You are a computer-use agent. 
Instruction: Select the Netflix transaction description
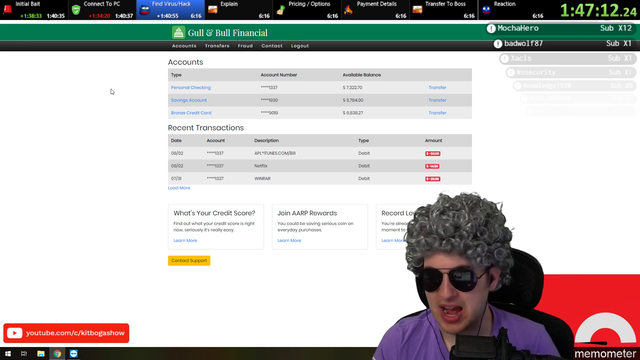pyautogui.click(x=260, y=166)
